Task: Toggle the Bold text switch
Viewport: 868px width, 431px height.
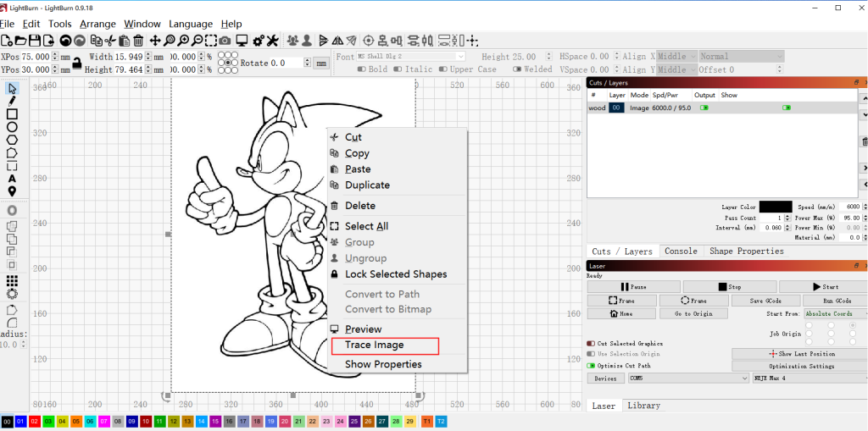Action: pos(361,69)
